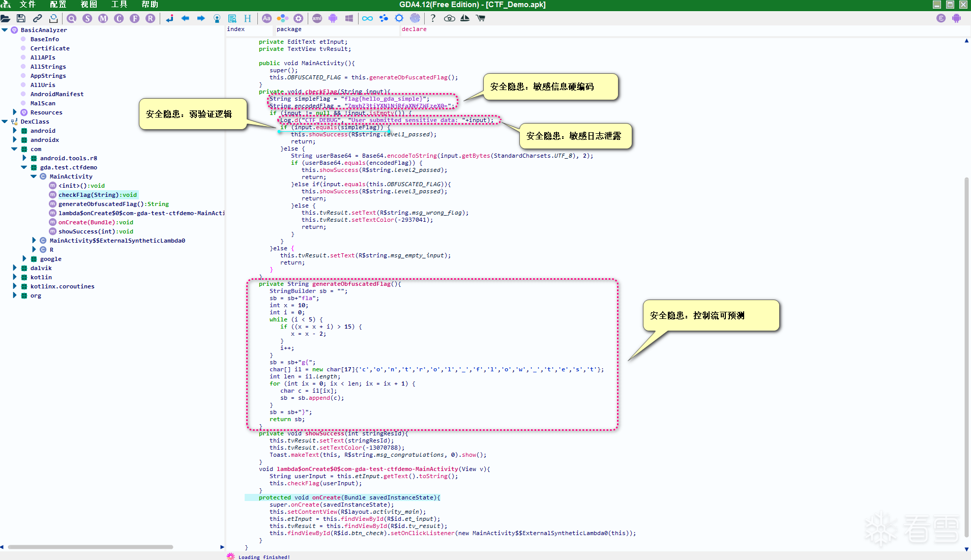971x560 pixels.
Task: Collapse the com package node
Action: pos(14,149)
